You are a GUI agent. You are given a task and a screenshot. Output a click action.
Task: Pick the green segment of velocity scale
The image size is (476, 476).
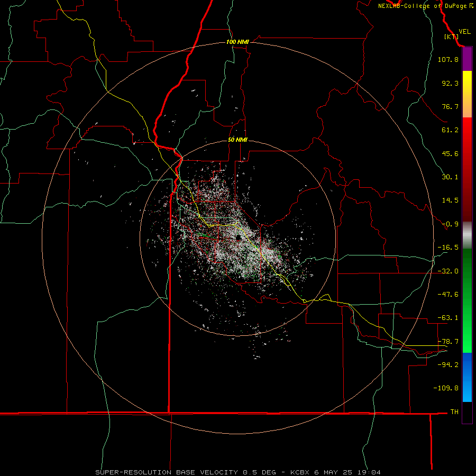pyautogui.click(x=467, y=300)
